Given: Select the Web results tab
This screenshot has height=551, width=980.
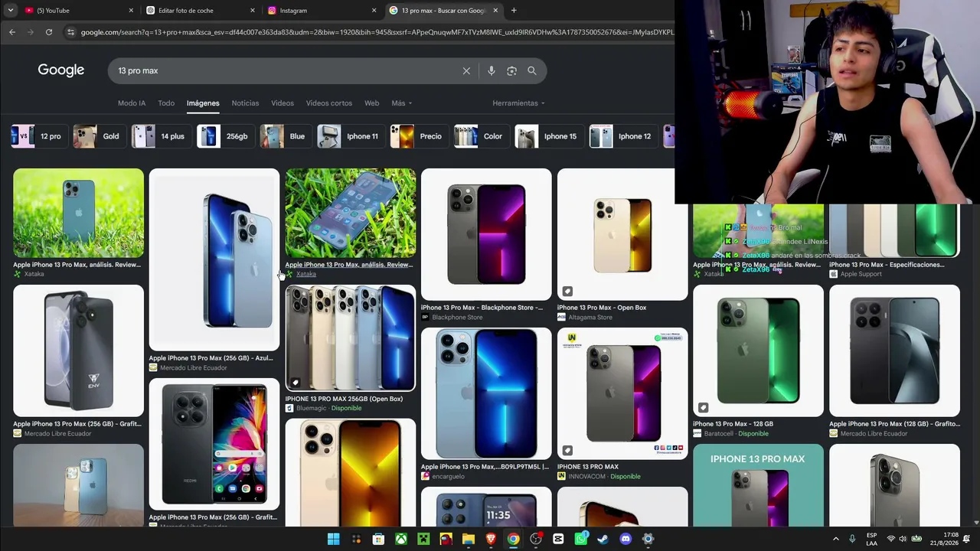Looking at the screenshot, I should 371,103.
